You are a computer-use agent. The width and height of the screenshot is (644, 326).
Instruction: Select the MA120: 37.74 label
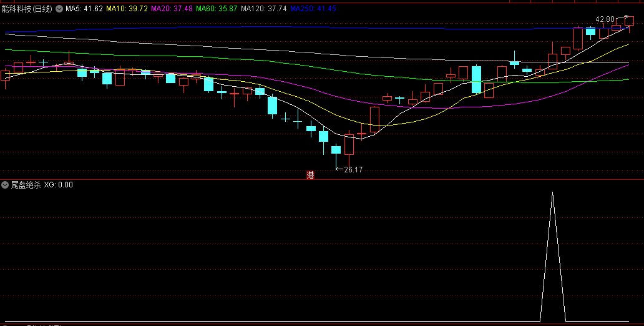click(x=264, y=9)
